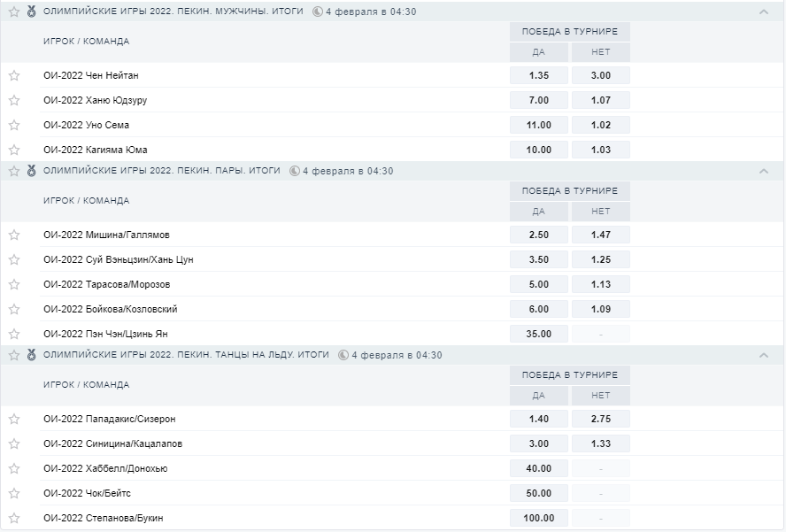786x532 pixels.
Task: Pick 35.00 odds for Пэн Чэн/Цзинь Ян
Action: (x=539, y=334)
